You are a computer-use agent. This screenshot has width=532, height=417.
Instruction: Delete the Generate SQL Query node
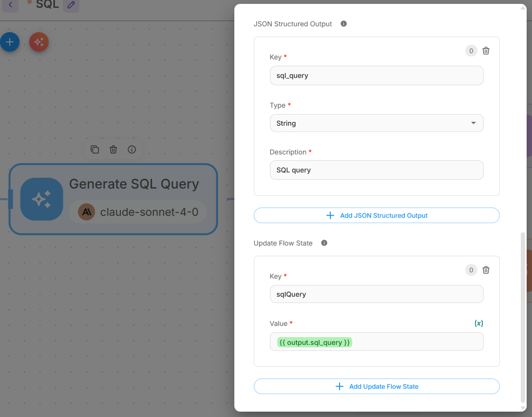point(113,150)
